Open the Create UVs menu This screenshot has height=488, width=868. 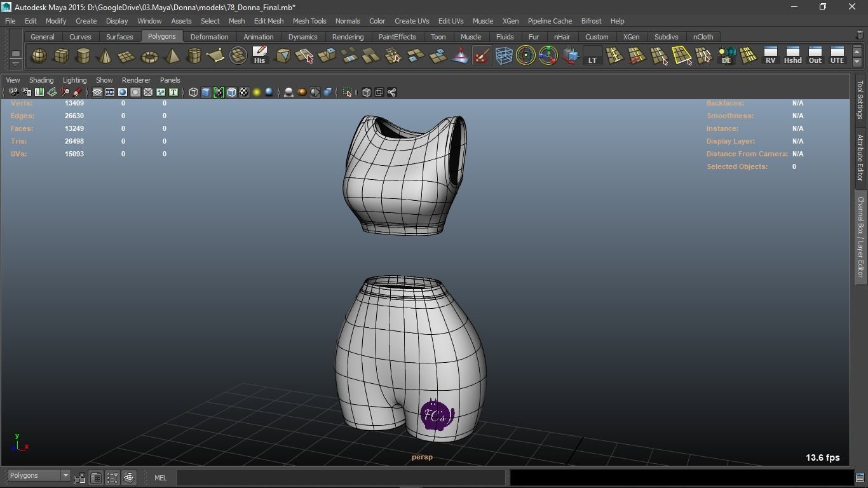[412, 21]
